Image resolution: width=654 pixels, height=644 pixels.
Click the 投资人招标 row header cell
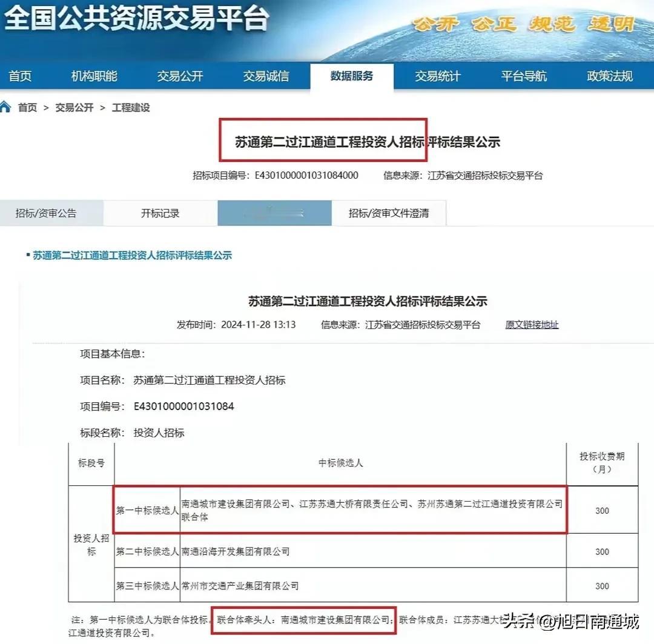[x=91, y=544]
